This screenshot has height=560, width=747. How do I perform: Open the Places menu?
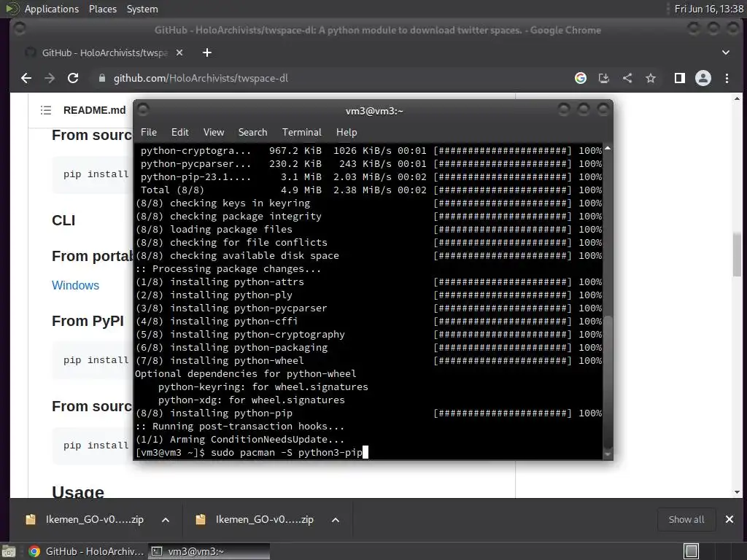pyautogui.click(x=102, y=9)
